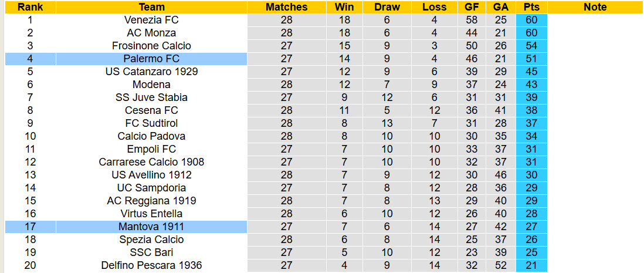Click Delfino Pescara 1936 in last place
Viewport: 644px width, 273px height.
tap(151, 265)
